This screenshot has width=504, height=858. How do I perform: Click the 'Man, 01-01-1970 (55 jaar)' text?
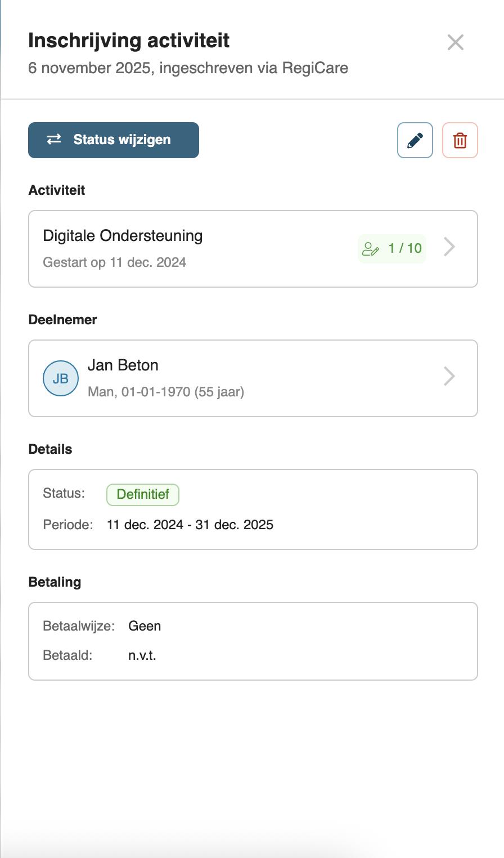pyautogui.click(x=166, y=392)
